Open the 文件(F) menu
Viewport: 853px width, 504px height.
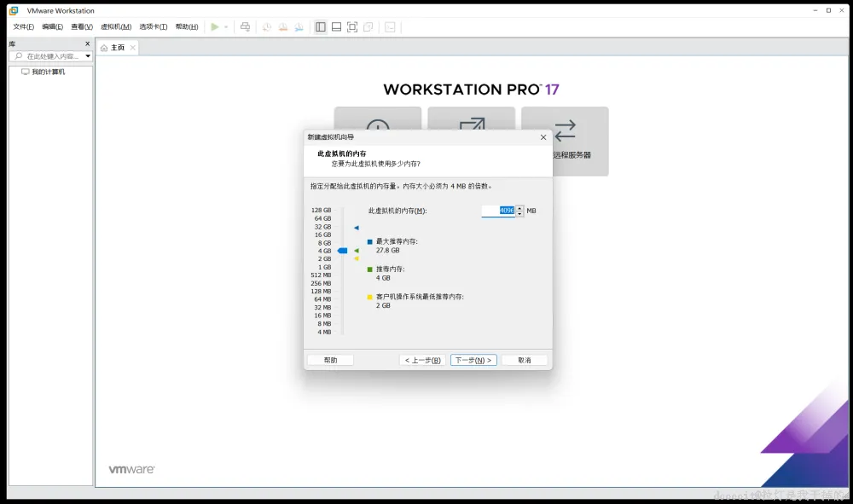pos(23,26)
